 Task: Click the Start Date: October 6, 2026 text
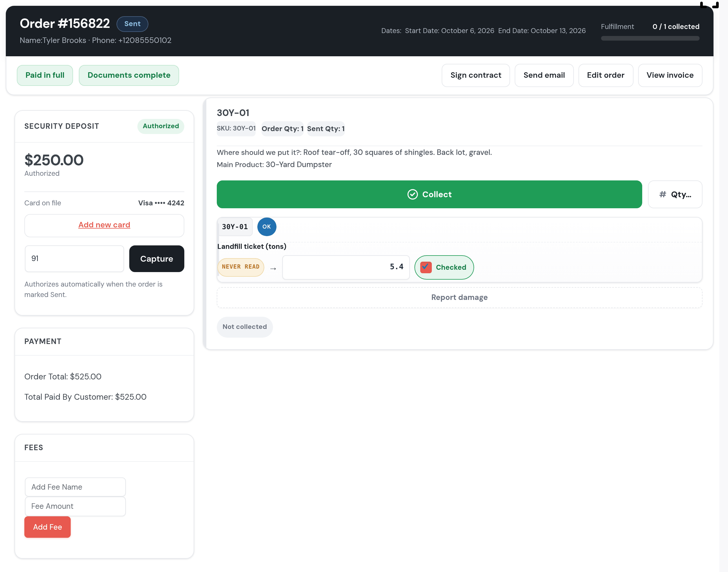[x=449, y=30]
